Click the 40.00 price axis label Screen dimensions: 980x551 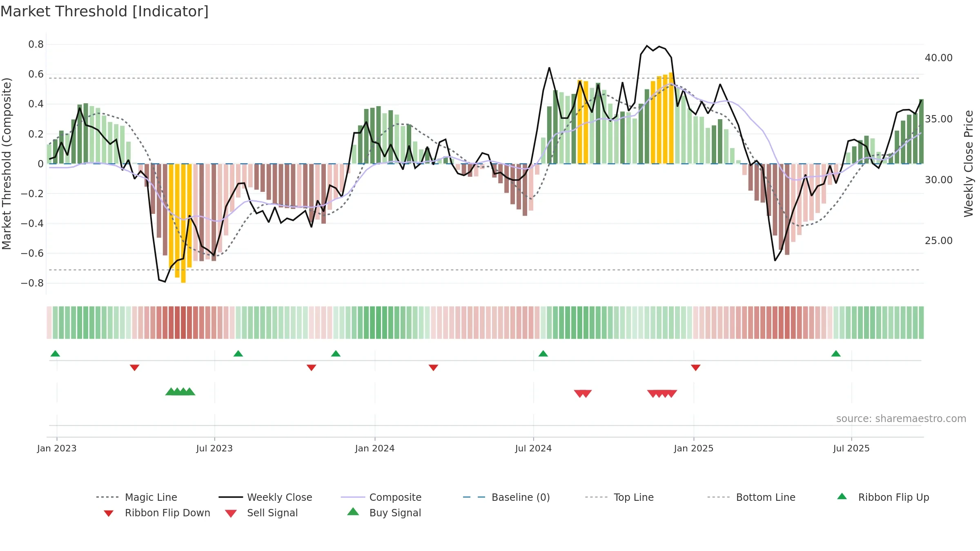(x=939, y=58)
